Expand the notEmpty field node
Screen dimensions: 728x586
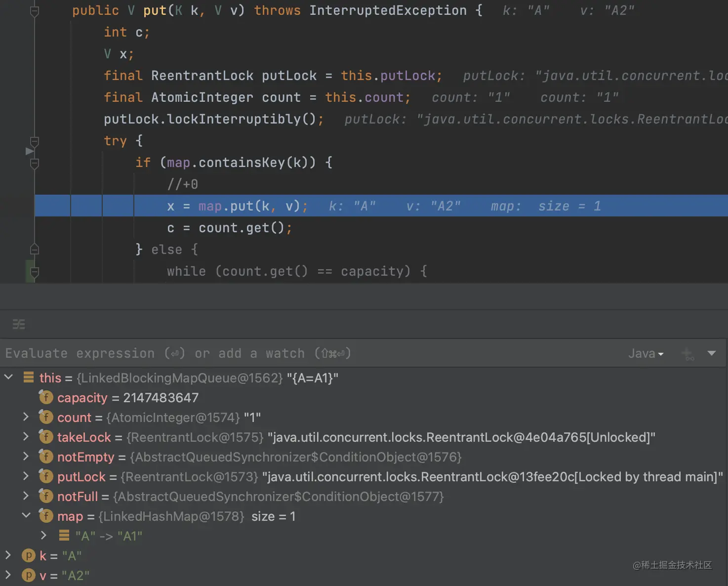(26, 457)
